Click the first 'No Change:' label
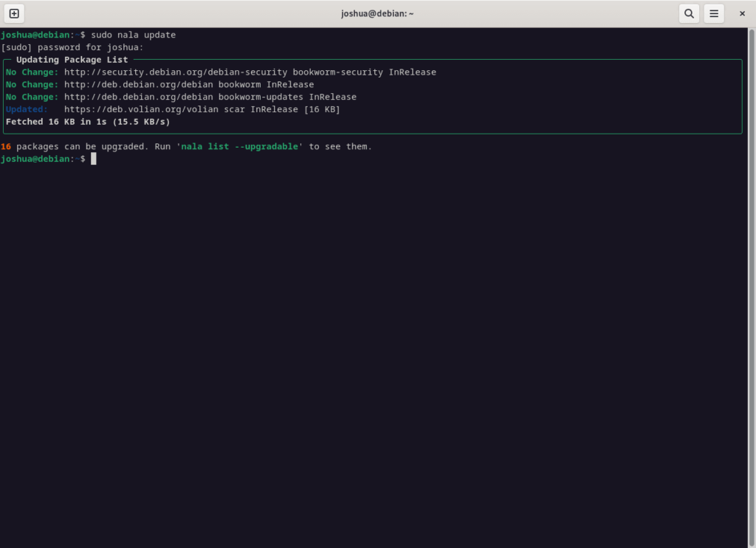Image resolution: width=756 pixels, height=548 pixels. pos(32,72)
